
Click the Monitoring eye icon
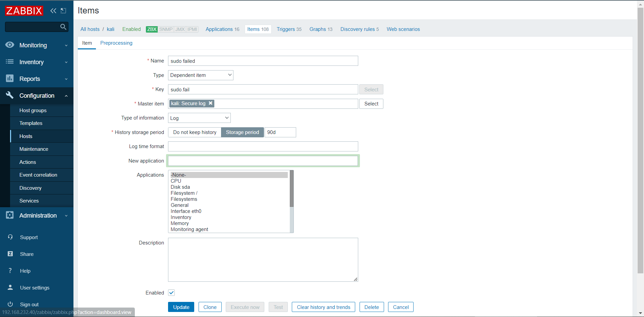pos(10,45)
